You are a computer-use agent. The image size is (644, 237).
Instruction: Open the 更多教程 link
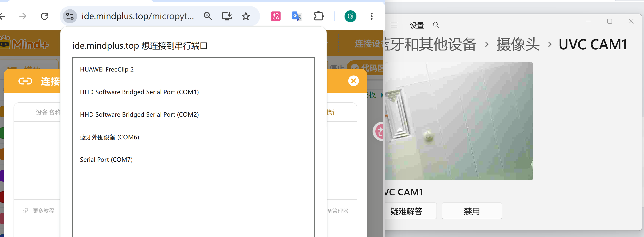click(x=43, y=211)
